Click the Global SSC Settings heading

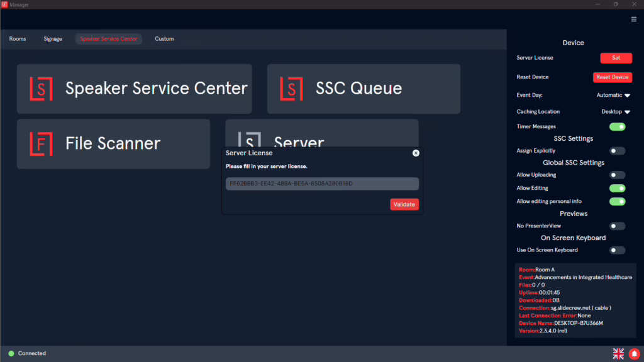pyautogui.click(x=574, y=163)
